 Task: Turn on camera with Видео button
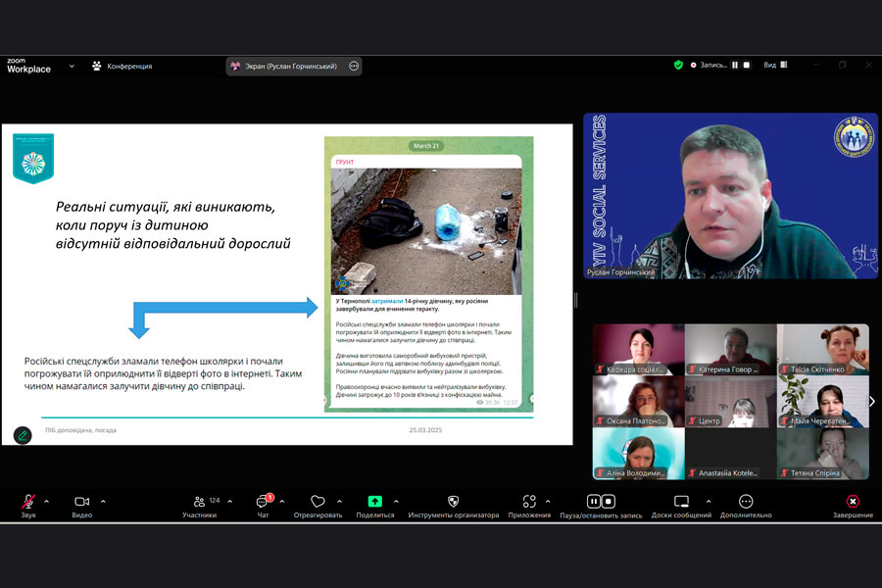[x=82, y=502]
